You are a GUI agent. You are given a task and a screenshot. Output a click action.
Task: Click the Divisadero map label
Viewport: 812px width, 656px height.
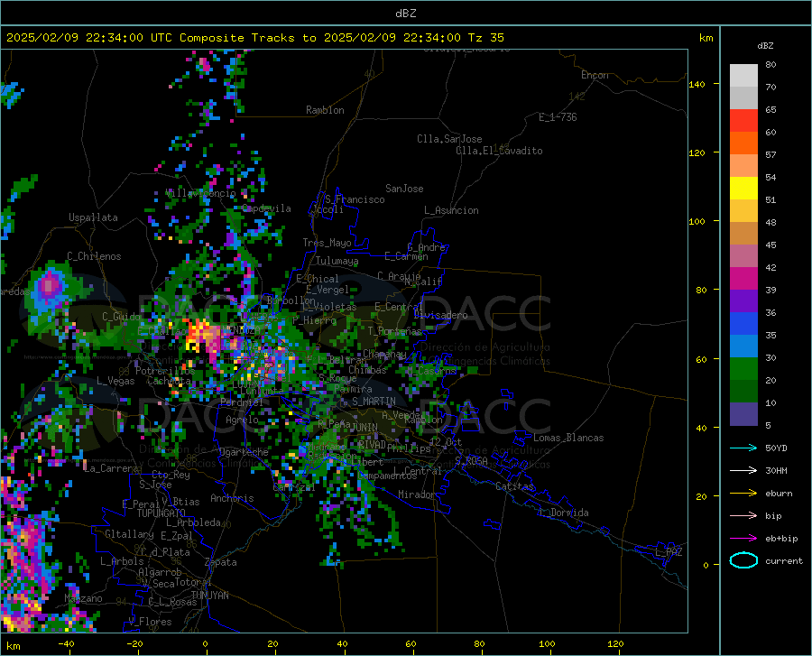(440, 315)
